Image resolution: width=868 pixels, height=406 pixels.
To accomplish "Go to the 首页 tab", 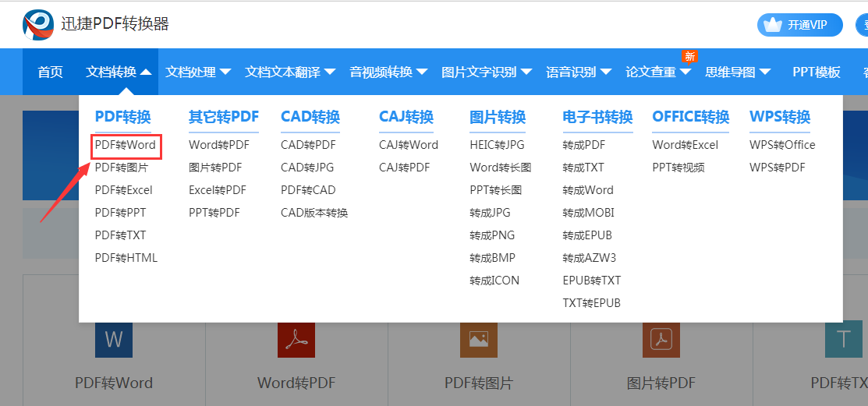I will pos(51,72).
